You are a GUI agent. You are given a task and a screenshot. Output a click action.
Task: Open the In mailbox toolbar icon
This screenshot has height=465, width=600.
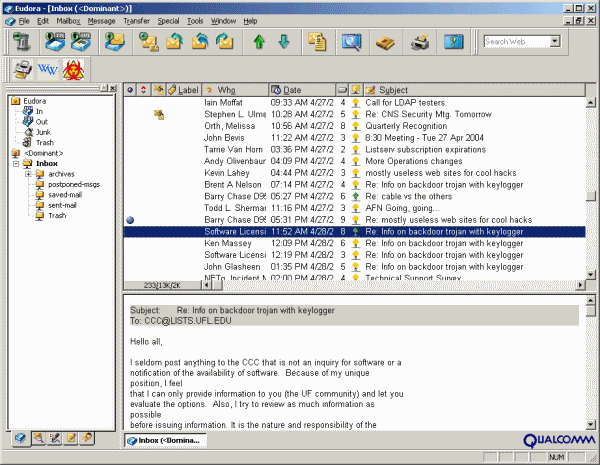pyautogui.click(x=55, y=41)
